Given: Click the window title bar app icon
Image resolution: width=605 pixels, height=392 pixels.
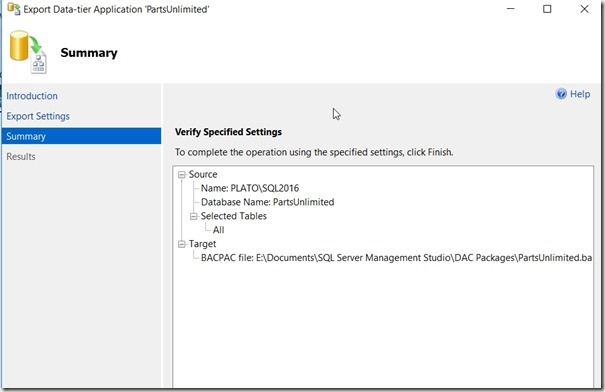Looking at the screenshot, I should pos(14,9).
